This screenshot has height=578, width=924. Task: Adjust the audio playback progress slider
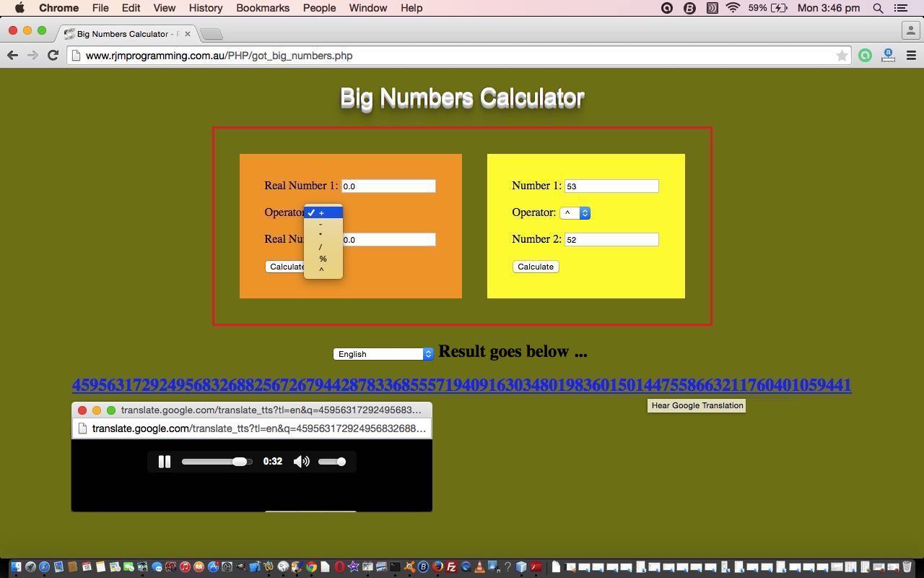(217, 462)
